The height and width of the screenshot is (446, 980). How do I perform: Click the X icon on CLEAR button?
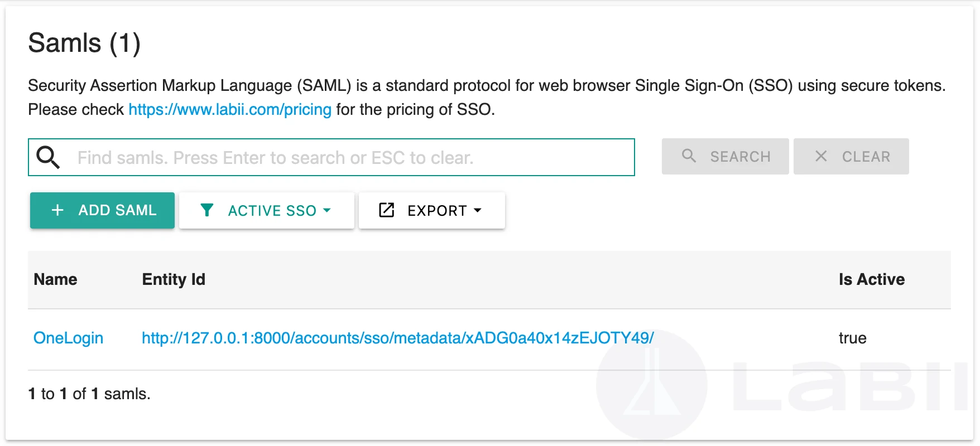[x=821, y=156]
